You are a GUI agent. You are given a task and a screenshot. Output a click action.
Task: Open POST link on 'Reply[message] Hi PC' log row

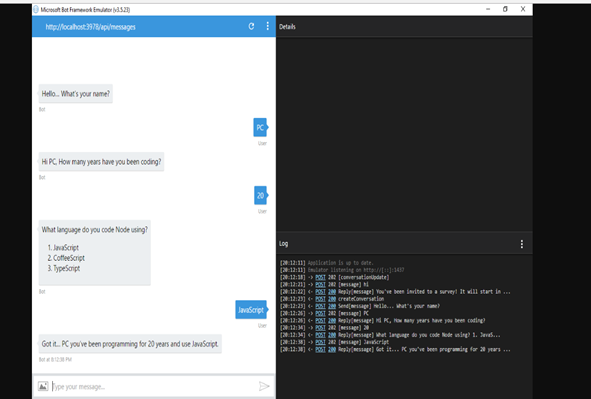pos(320,321)
